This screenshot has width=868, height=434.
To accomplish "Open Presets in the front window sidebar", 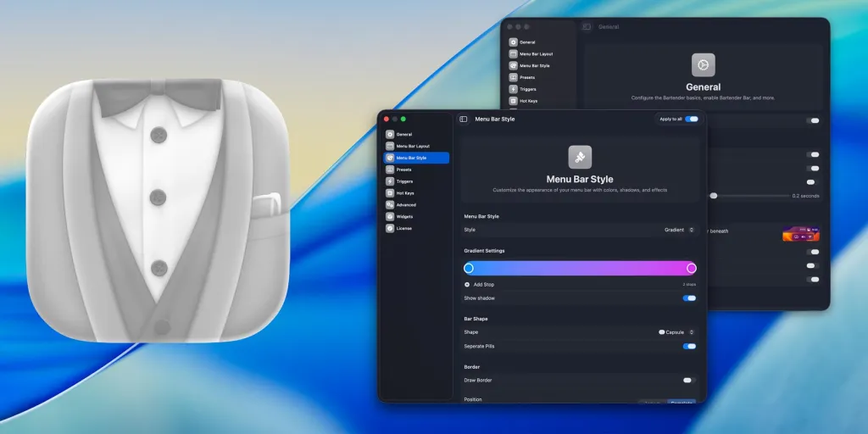I will click(x=403, y=170).
